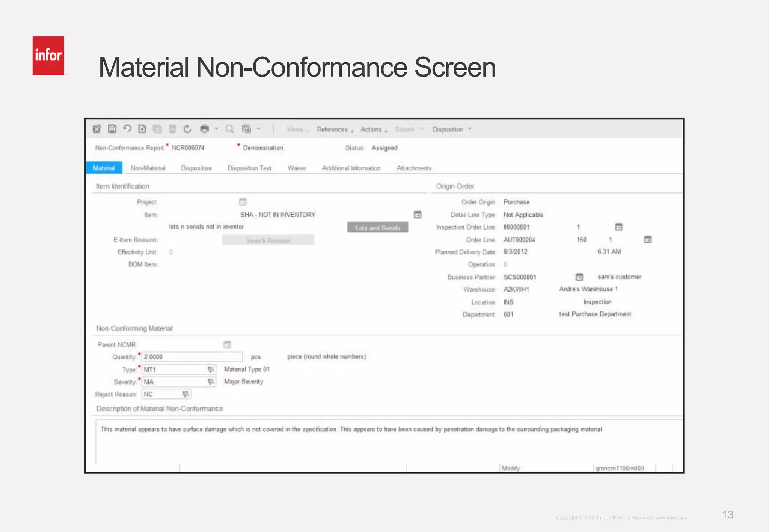Click the undo arrow toolbar icon
This screenshot has width=769, height=532.
[x=127, y=129]
